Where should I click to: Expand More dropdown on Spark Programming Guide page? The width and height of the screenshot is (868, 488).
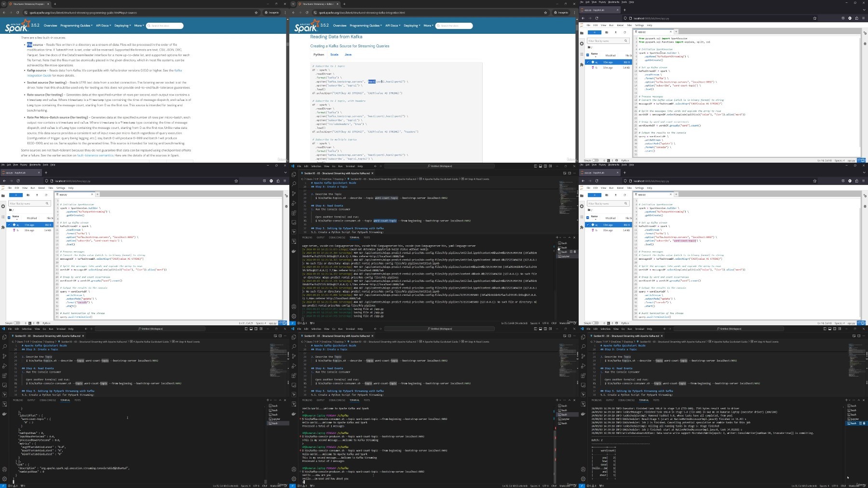pos(139,26)
